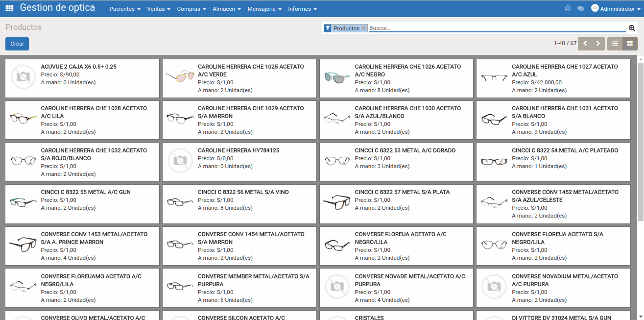Go to next page of products

[598, 44]
